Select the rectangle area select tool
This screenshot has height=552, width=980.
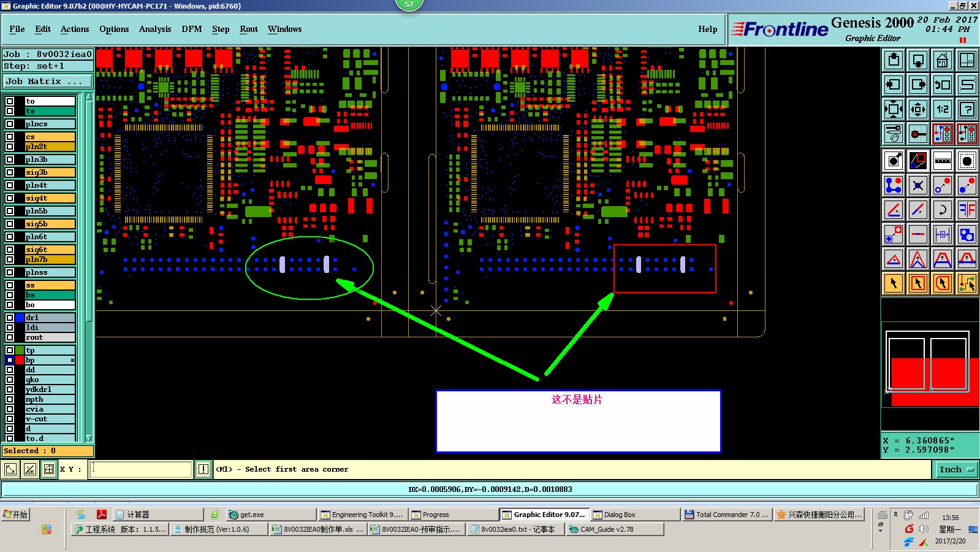(x=918, y=283)
